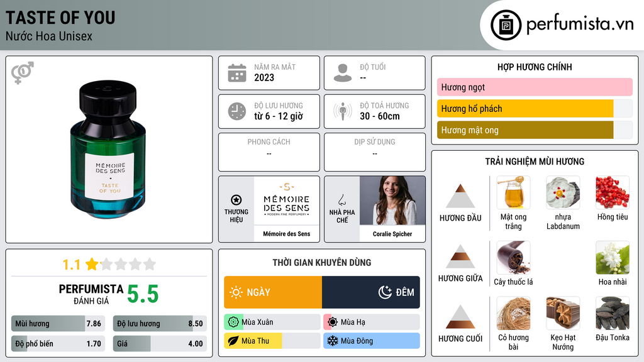Select the Mùa Đông season bar
This screenshot has height=362, width=644.
pos(372,341)
